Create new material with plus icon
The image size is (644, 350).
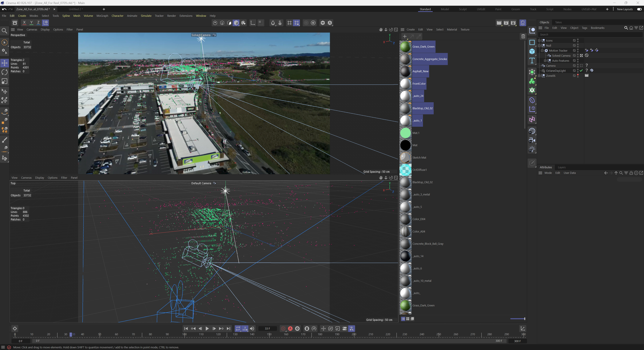pyautogui.click(x=405, y=37)
